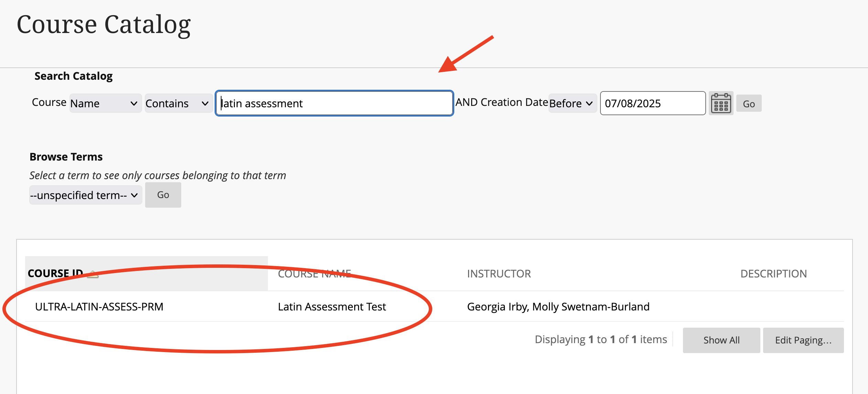Open course ULTRA-LATIN-ASSESS-PRM

tap(99, 306)
